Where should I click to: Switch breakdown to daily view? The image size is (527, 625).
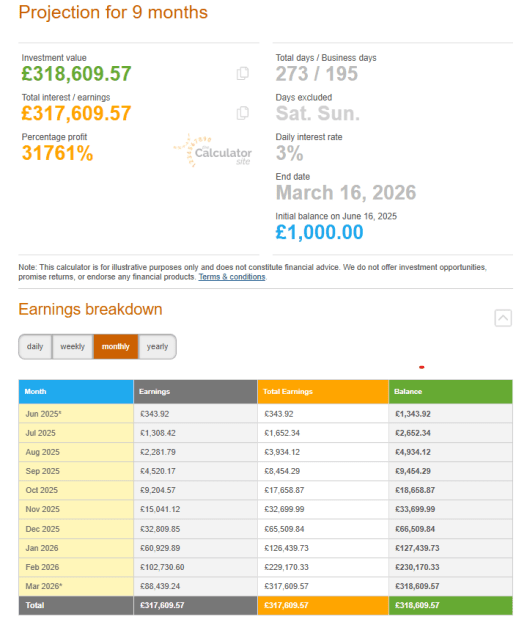point(35,346)
